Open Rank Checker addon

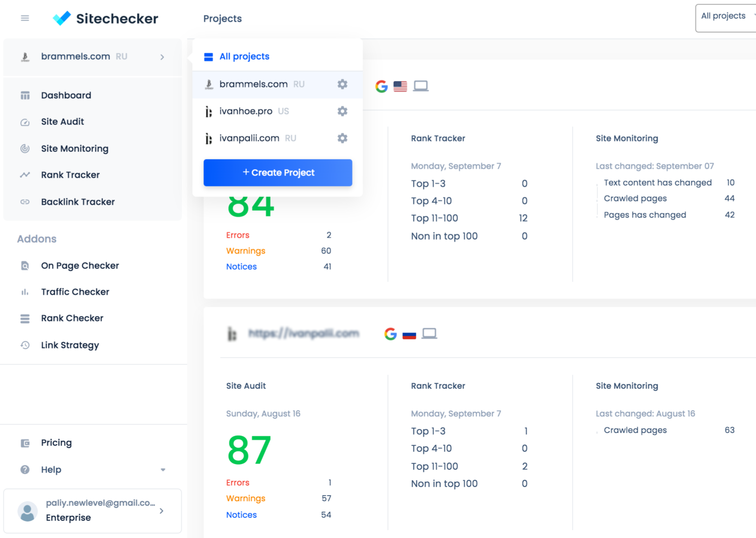(x=72, y=318)
